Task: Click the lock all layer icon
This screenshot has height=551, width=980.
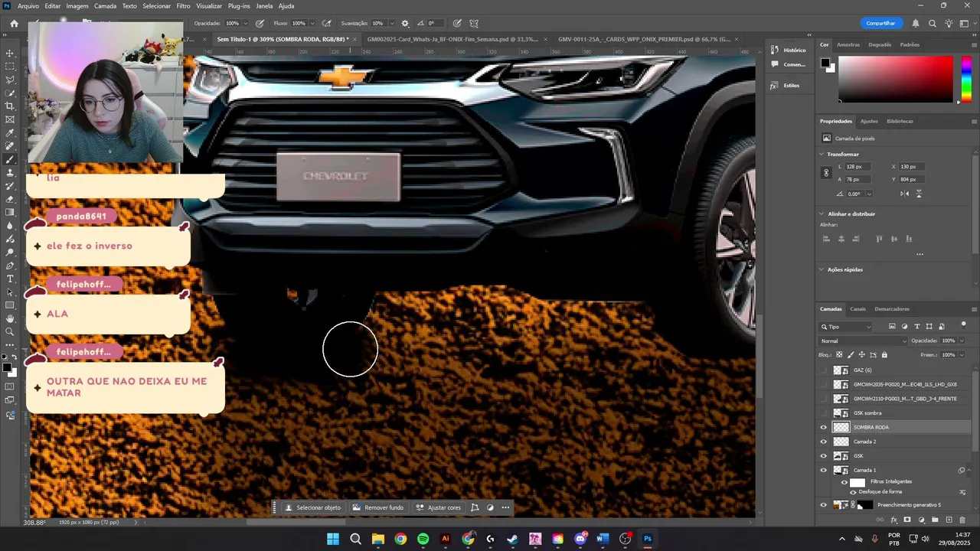Action: pyautogui.click(x=884, y=355)
